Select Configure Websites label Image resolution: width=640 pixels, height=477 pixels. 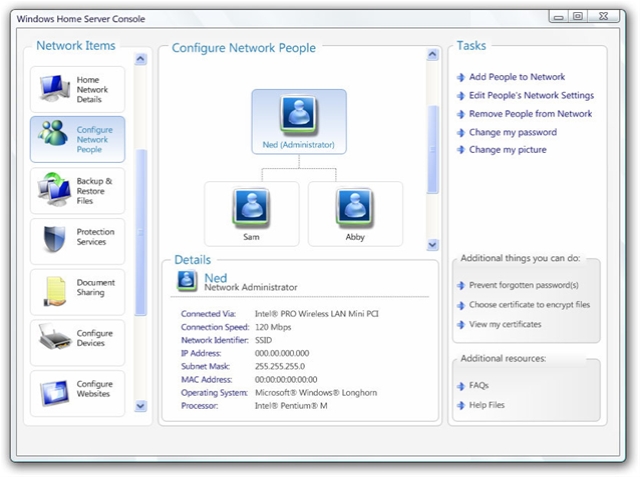point(95,389)
